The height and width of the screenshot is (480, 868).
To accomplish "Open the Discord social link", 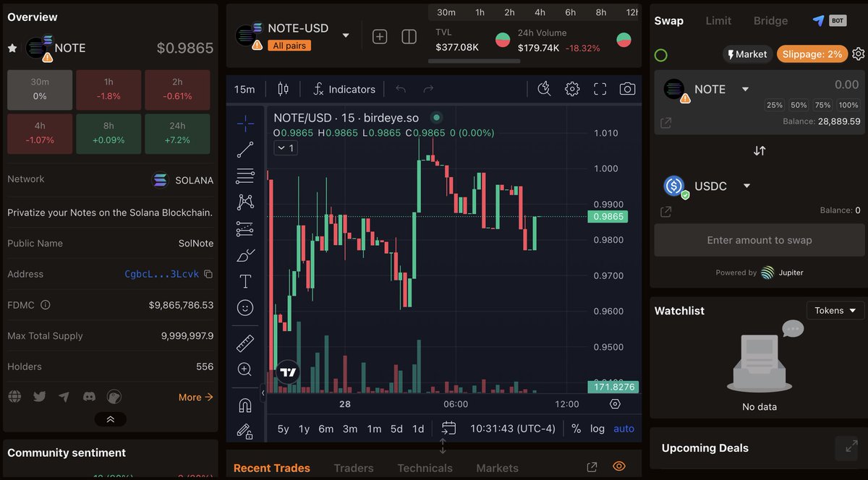I will [x=89, y=397].
